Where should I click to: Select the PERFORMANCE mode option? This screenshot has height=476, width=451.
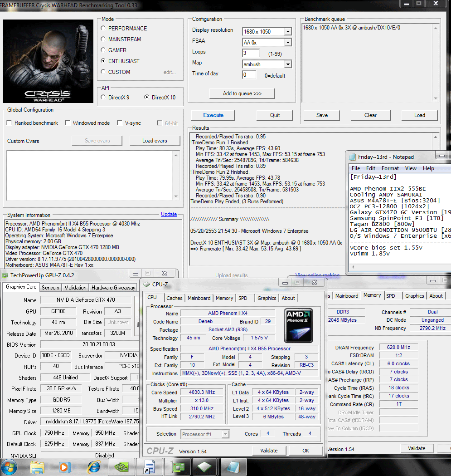(x=103, y=28)
